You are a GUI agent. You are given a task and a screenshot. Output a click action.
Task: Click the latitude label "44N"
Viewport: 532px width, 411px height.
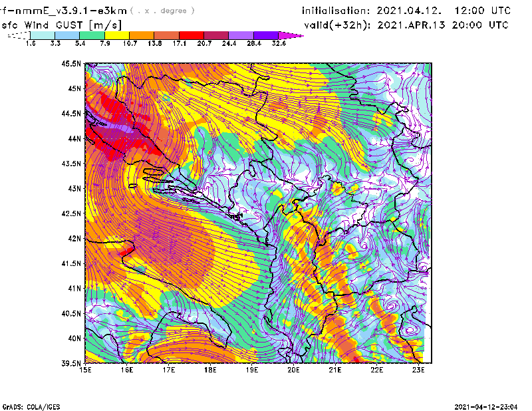[74, 138]
